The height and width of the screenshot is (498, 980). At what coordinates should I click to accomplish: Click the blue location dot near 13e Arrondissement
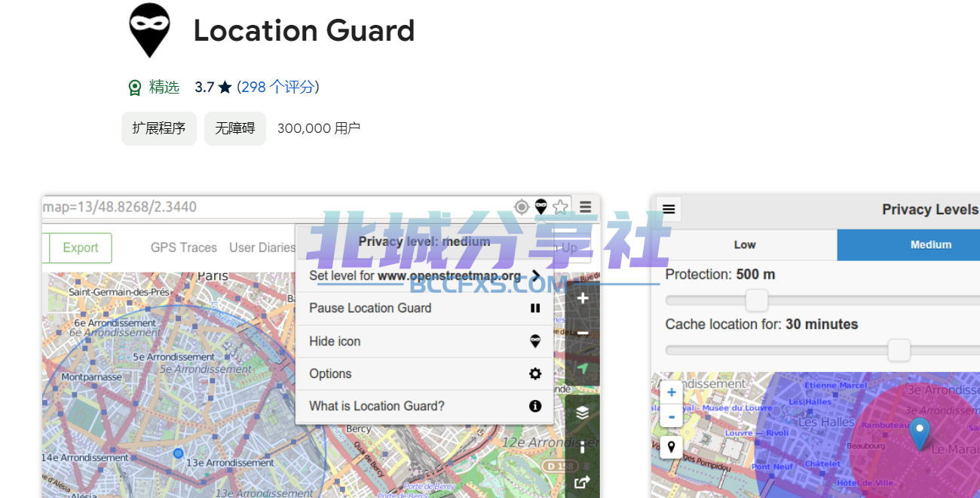point(178,453)
